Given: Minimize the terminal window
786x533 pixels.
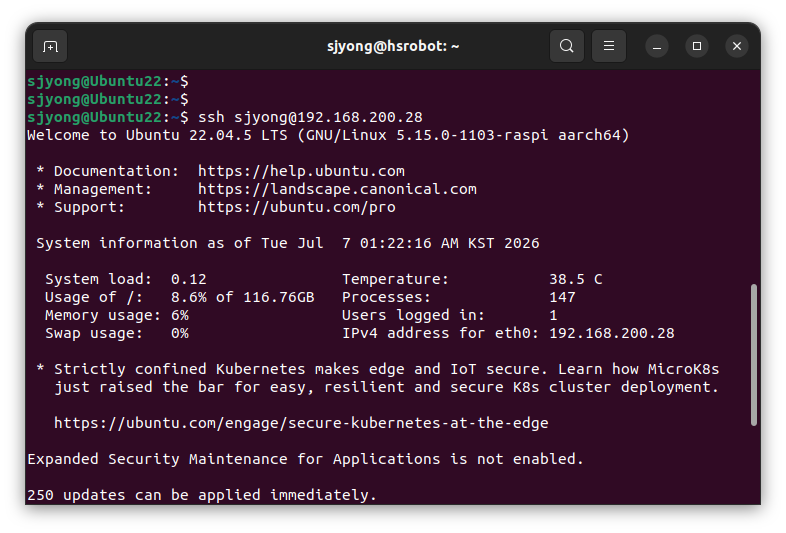Looking at the screenshot, I should pos(657,47).
